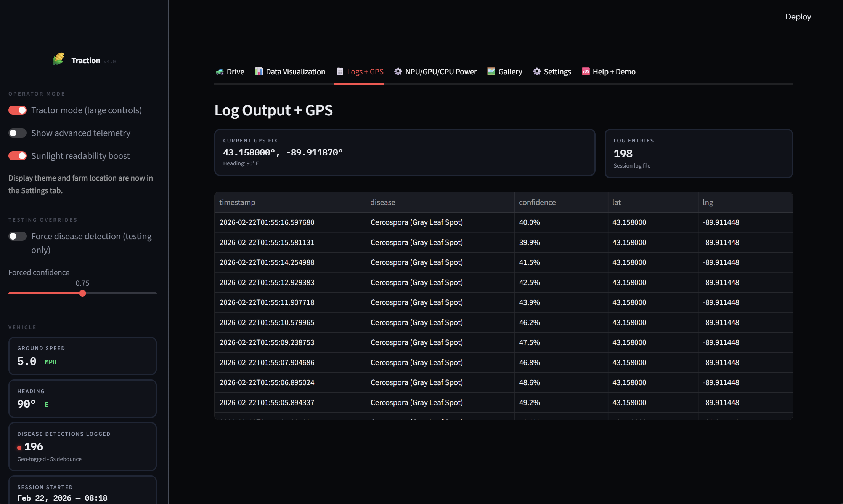Image resolution: width=843 pixels, height=504 pixels.
Task: Sort table by timestamp column header
Action: pyautogui.click(x=237, y=202)
